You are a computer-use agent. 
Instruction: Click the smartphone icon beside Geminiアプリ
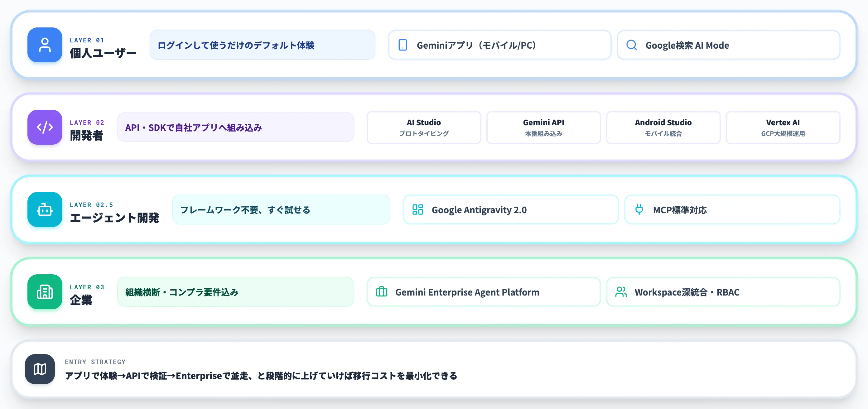tap(403, 45)
